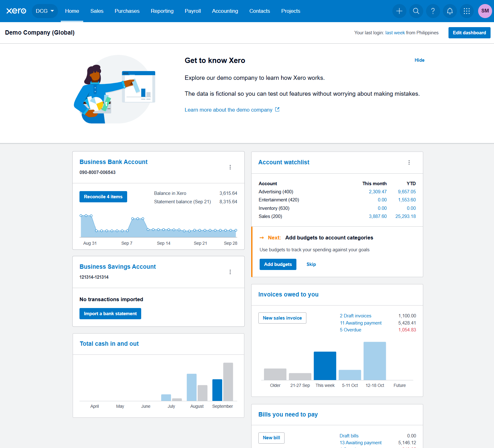Click the Xero logo
Image resolution: width=494 pixels, height=448 pixels.
(16, 11)
